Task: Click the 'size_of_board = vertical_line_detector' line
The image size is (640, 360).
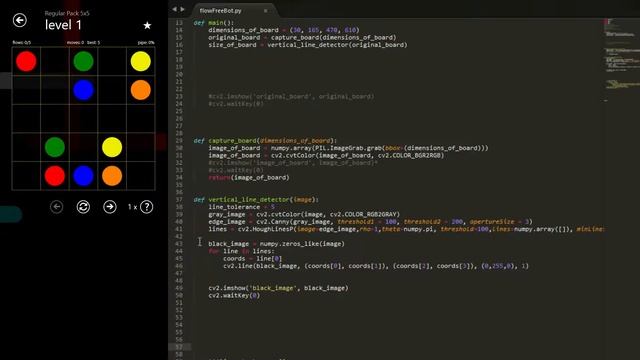Action: coord(308,45)
